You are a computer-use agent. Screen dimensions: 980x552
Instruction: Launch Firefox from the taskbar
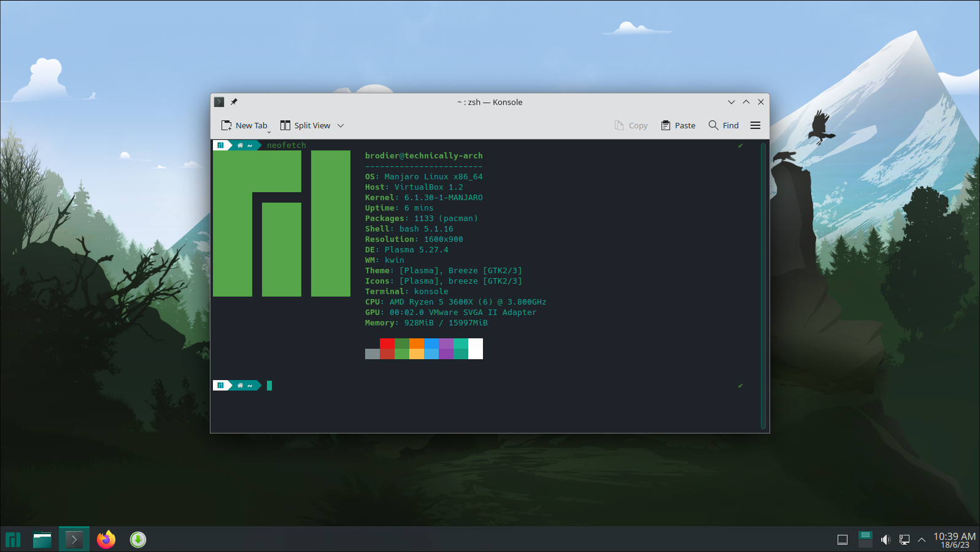tap(106, 540)
